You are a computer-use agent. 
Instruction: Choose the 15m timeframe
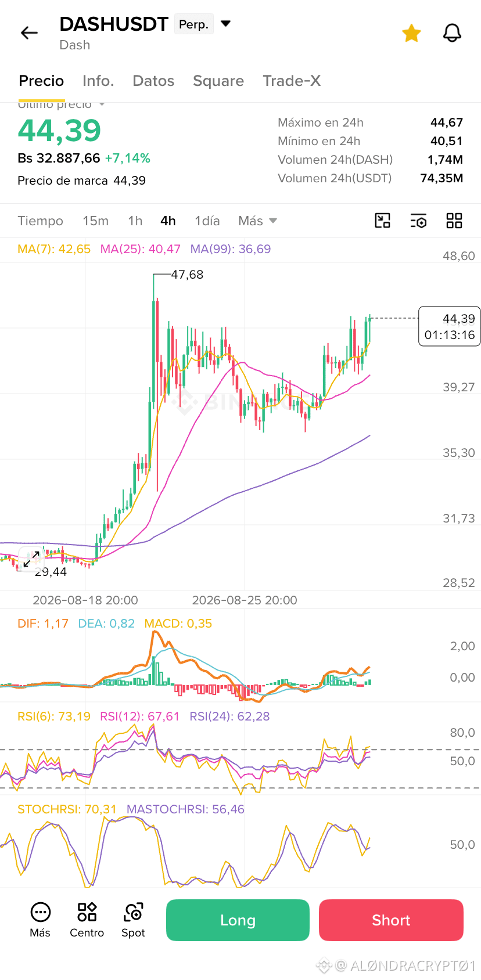pos(95,221)
